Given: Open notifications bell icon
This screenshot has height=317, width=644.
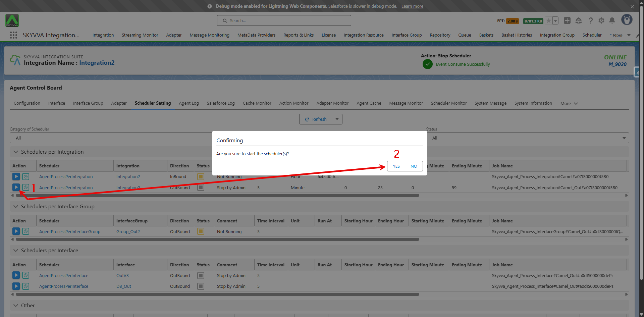Looking at the screenshot, I should [612, 21].
